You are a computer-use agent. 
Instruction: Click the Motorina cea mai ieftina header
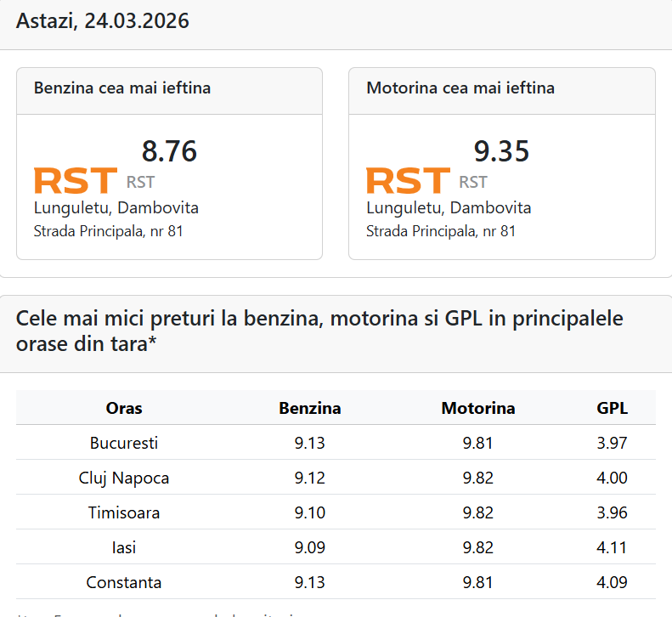(x=460, y=88)
